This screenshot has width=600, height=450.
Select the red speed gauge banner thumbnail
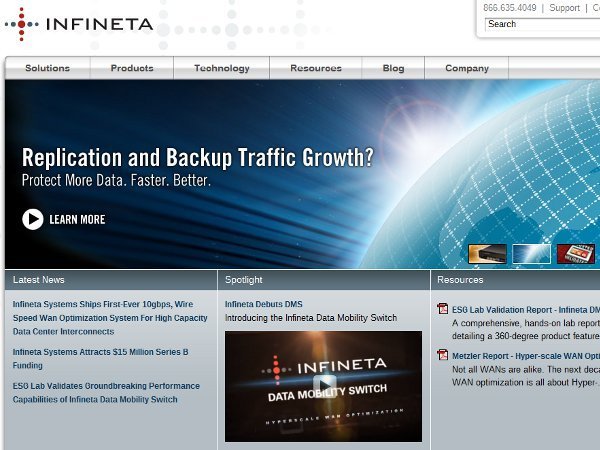click(x=576, y=254)
